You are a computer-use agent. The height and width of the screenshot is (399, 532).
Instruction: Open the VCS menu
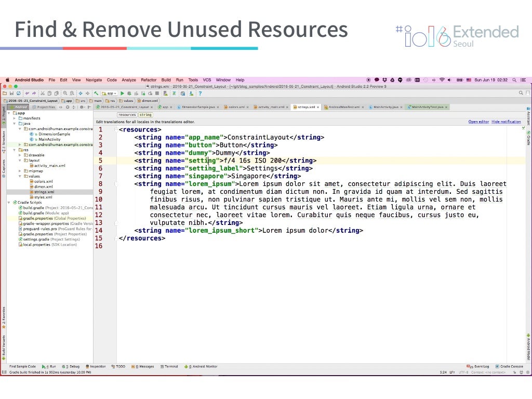[207, 80]
